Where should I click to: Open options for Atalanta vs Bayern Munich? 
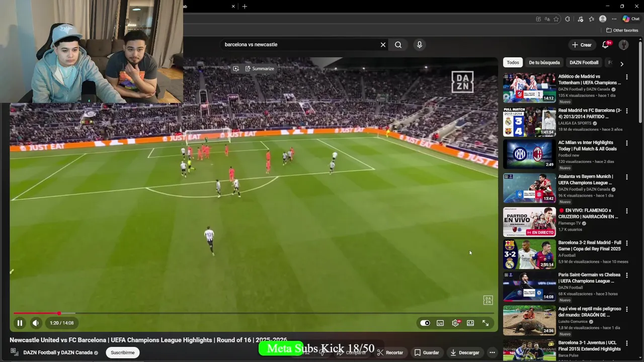pos(627,177)
